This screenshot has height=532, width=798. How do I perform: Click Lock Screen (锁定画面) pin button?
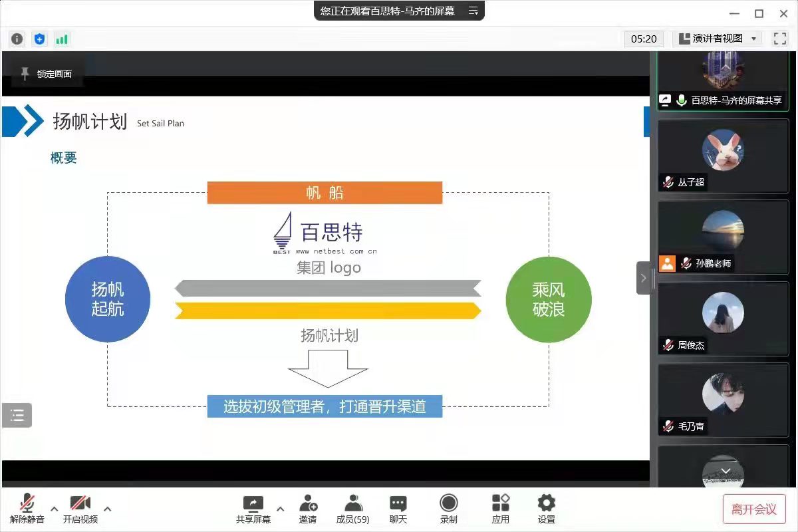47,74
